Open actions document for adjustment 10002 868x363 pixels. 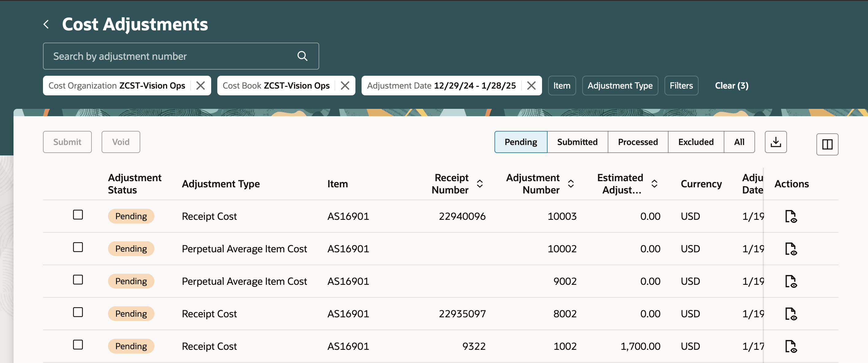[791, 249]
